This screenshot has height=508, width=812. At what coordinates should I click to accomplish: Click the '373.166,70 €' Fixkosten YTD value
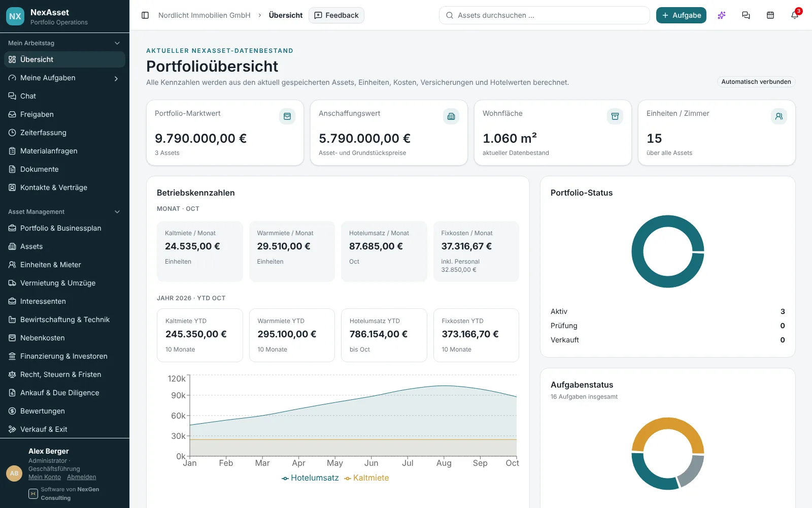470,334
